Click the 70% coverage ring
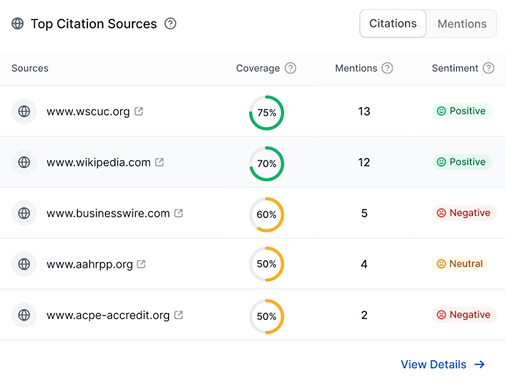The image size is (505, 390). (x=267, y=164)
